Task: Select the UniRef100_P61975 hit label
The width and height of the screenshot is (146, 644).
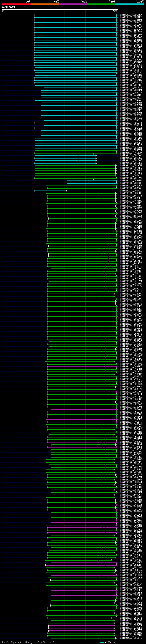Action: coord(131,412)
